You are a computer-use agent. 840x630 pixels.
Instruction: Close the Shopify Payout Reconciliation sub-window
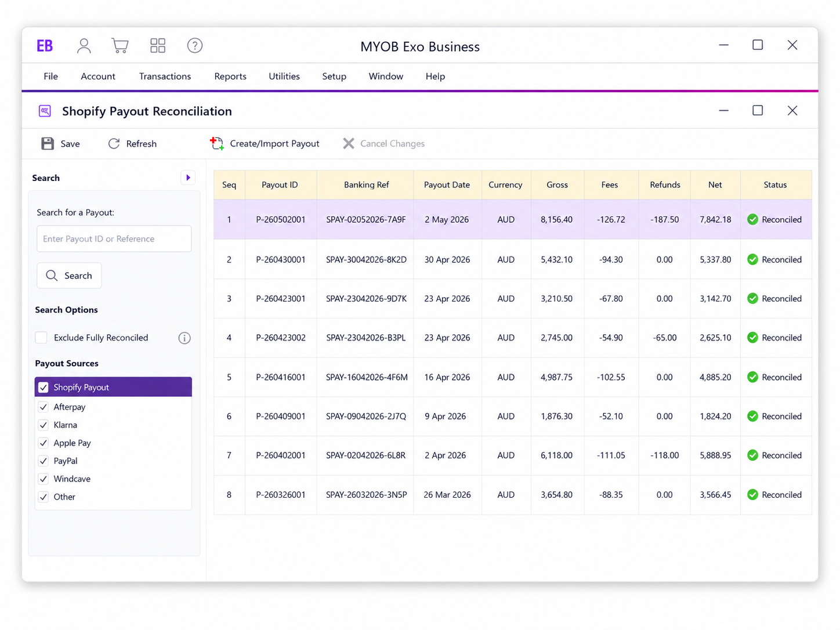click(792, 110)
